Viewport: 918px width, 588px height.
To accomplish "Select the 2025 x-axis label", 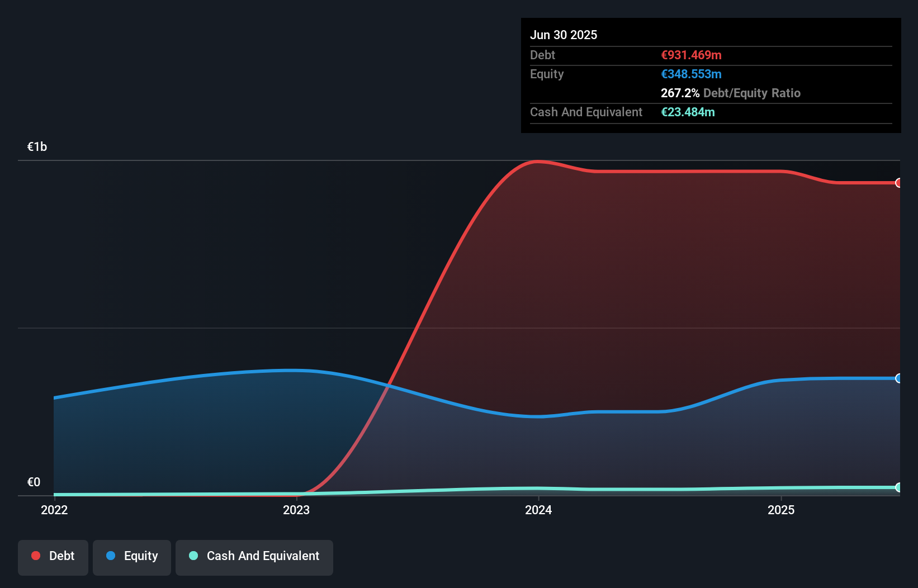I will click(781, 510).
